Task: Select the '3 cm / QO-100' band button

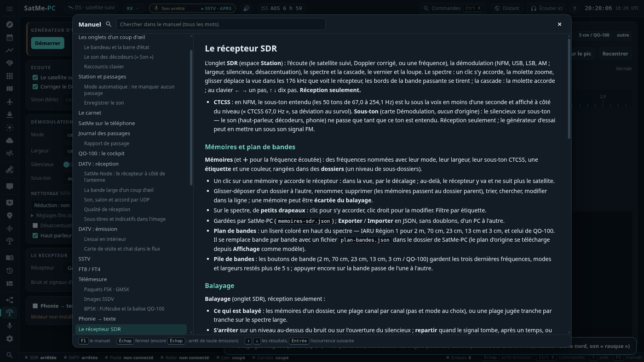Action: pos(594,35)
